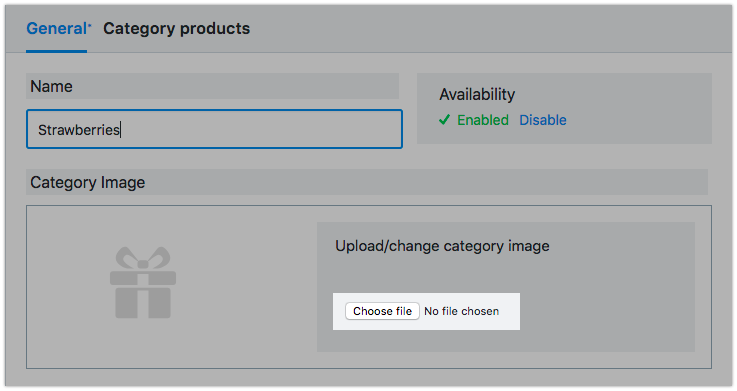Click the Choose file button
This screenshot has width=737, height=391.
pos(382,311)
